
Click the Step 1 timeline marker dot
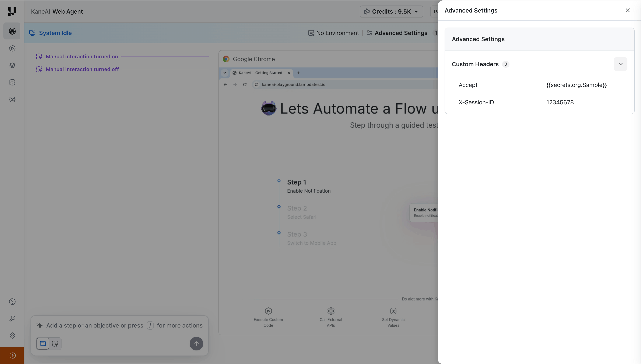coord(279,181)
